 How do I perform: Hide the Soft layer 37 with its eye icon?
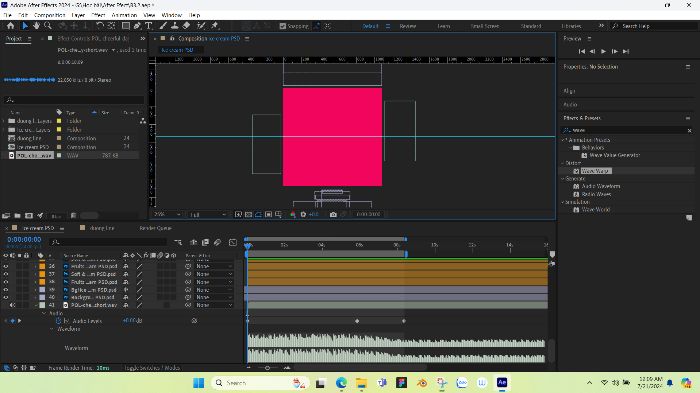[x=6, y=274]
